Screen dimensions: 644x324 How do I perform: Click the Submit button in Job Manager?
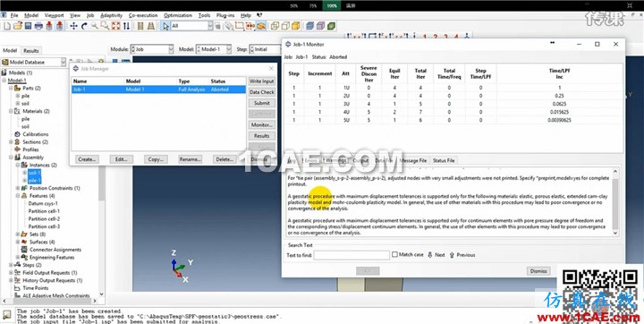click(x=261, y=103)
